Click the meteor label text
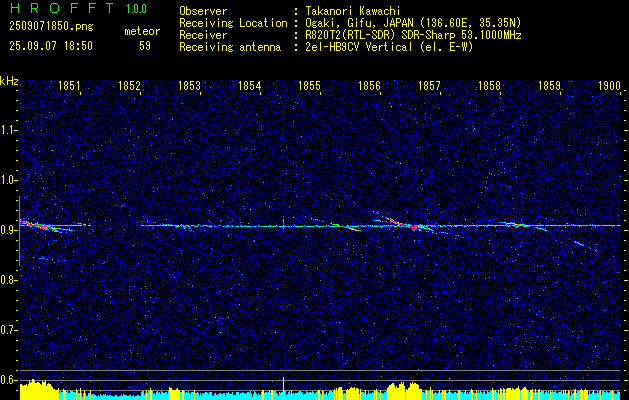The image size is (629, 400). coord(142,31)
